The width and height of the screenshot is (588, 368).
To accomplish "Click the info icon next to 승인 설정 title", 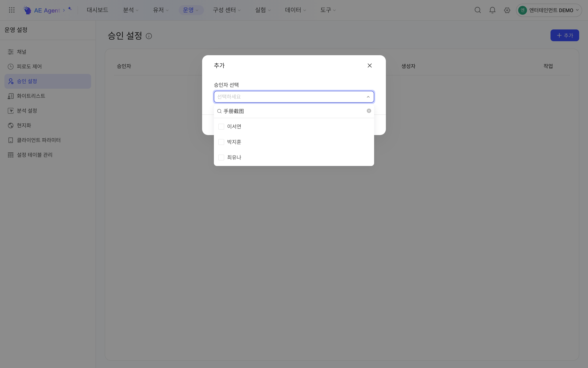I will [149, 36].
